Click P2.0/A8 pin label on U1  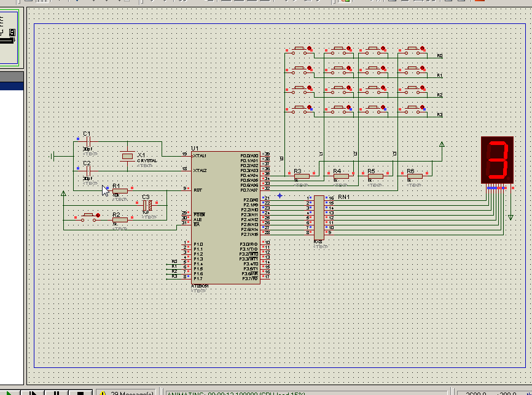249,200
